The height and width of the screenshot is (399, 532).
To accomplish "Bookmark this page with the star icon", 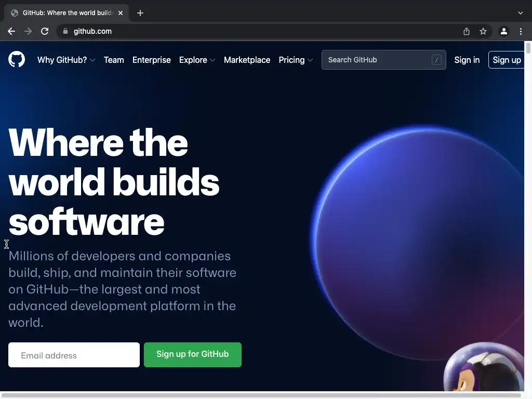I will (x=483, y=31).
